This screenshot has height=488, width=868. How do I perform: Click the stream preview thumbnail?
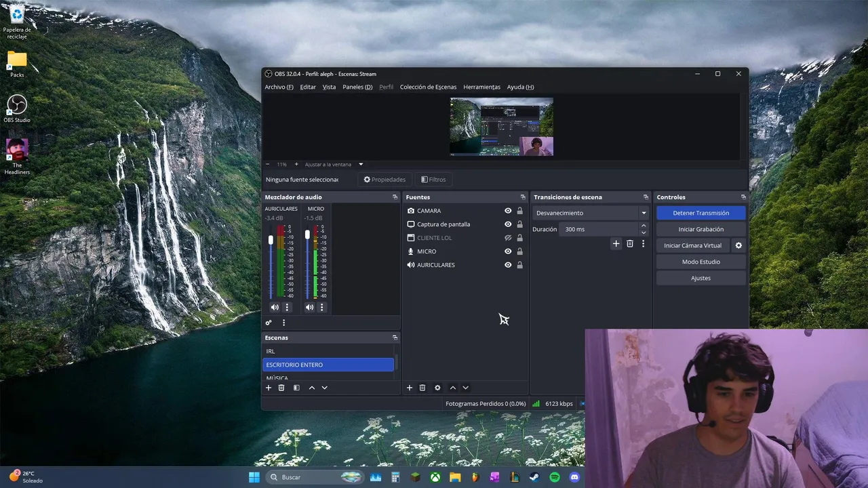[502, 127]
